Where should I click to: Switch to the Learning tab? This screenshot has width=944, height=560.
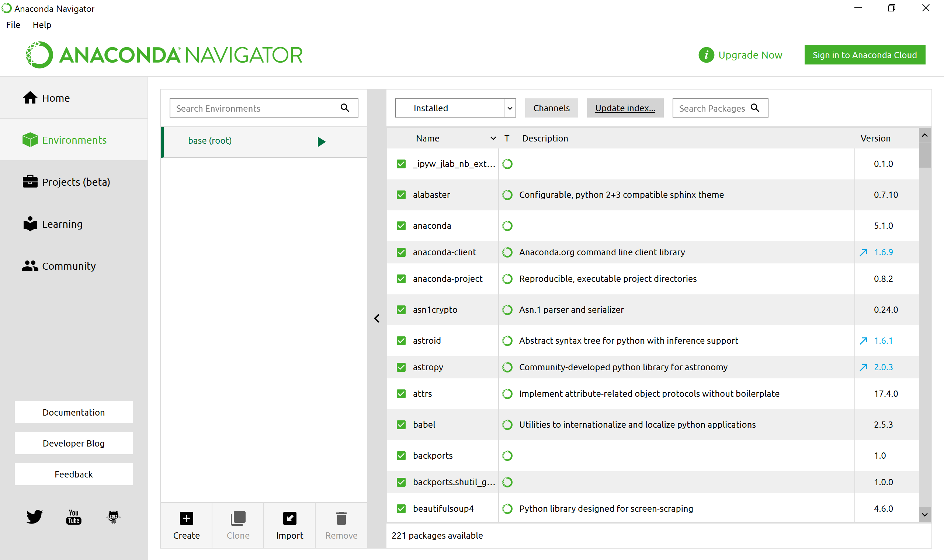(62, 224)
